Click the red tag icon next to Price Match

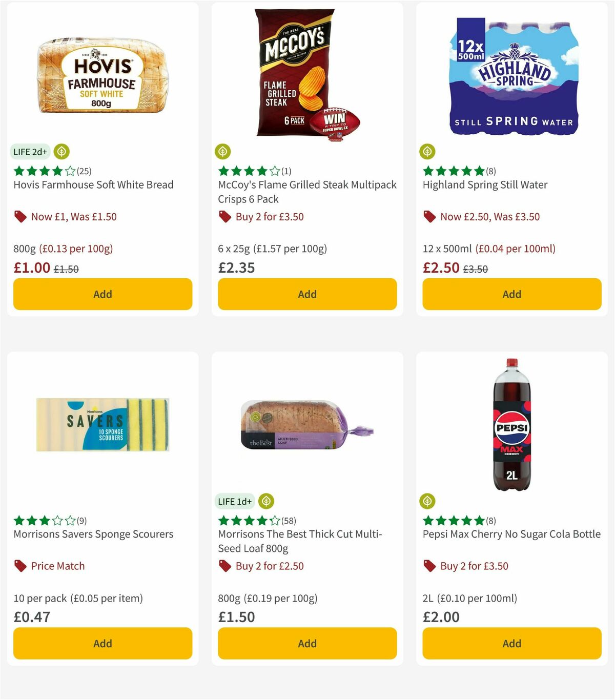pyautogui.click(x=20, y=566)
